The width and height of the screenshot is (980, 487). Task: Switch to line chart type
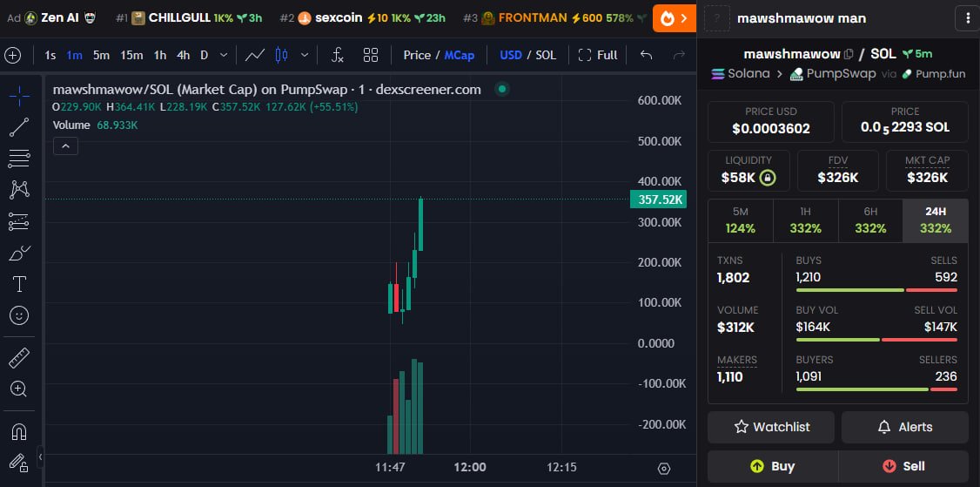pyautogui.click(x=254, y=55)
